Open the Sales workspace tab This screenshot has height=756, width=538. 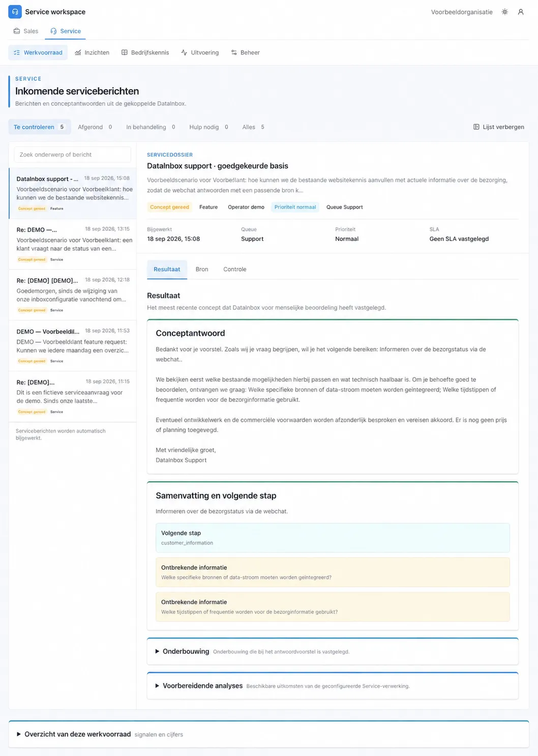(x=26, y=31)
